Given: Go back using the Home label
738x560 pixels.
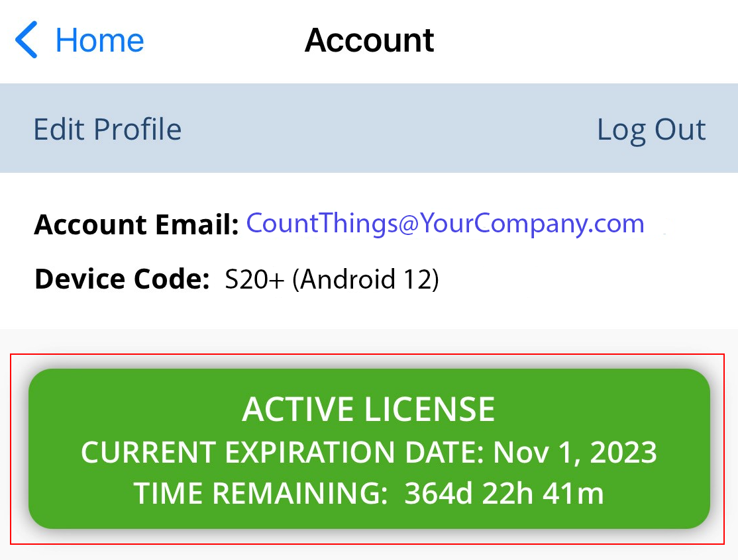Looking at the screenshot, I should pos(99,40).
